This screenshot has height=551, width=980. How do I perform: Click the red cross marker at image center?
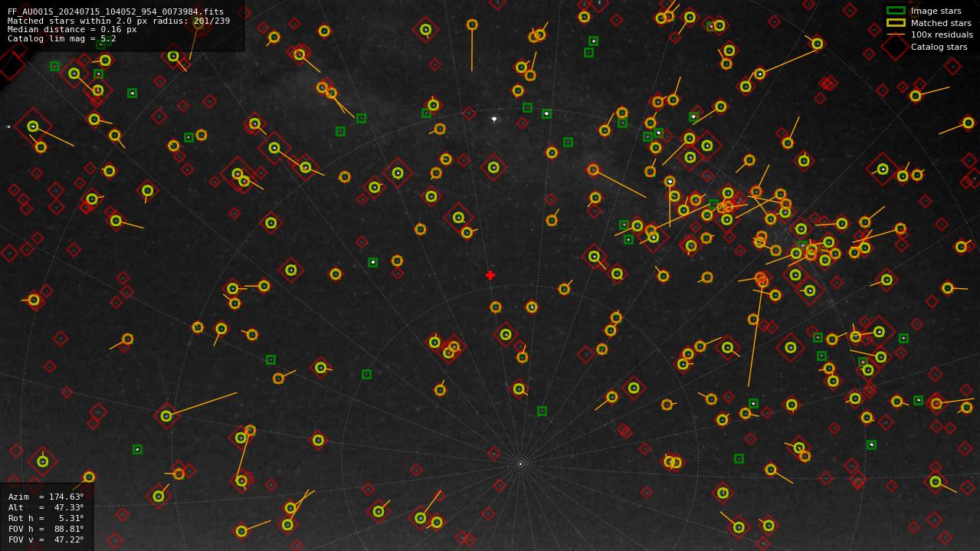[490, 275]
